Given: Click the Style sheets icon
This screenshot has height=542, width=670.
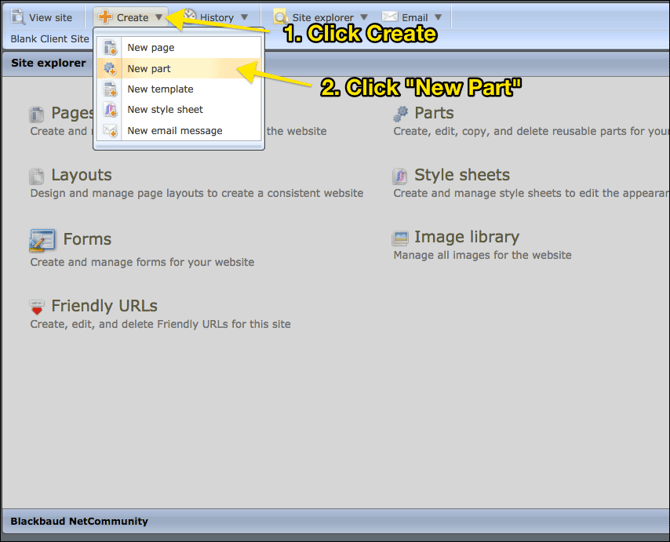Looking at the screenshot, I should [400, 176].
